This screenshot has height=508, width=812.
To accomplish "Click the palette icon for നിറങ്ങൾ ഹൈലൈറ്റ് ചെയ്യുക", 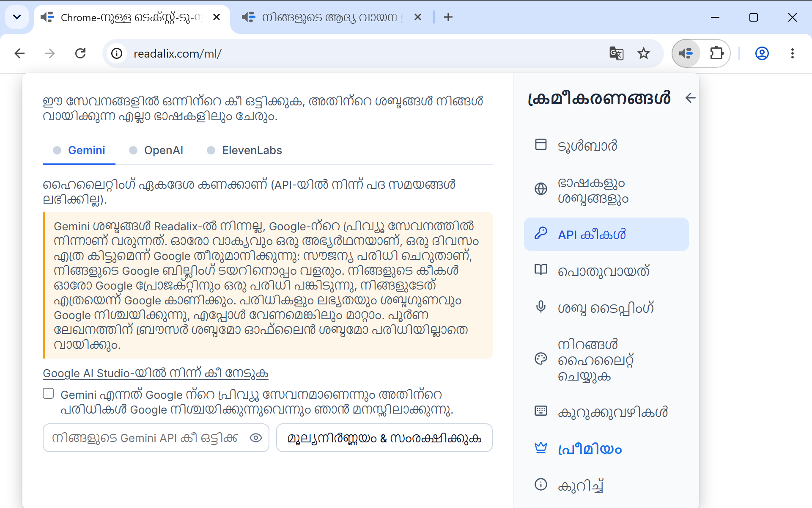I will [540, 359].
